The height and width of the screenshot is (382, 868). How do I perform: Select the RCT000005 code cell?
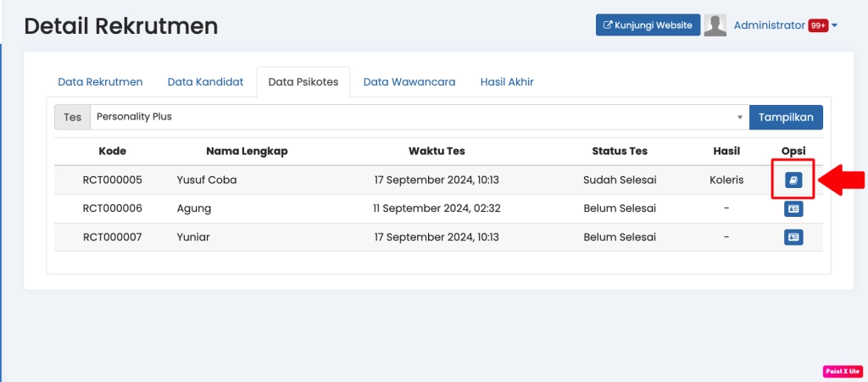click(x=112, y=180)
